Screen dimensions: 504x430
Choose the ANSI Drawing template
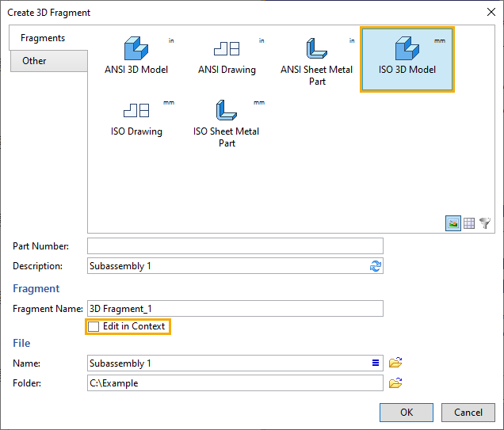point(227,56)
